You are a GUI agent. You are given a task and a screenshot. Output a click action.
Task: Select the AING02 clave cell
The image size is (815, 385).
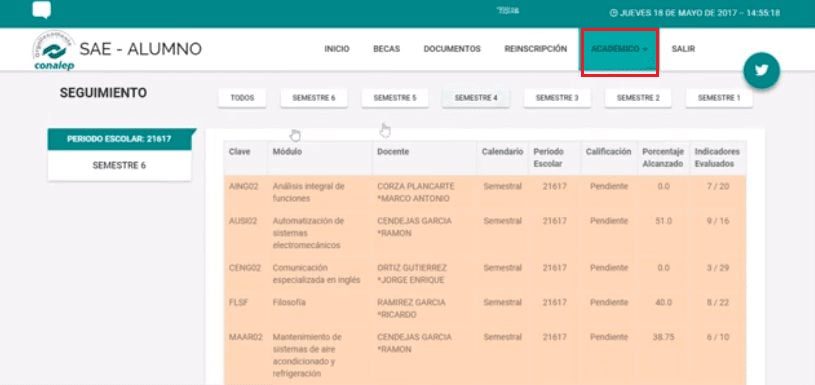(x=243, y=186)
